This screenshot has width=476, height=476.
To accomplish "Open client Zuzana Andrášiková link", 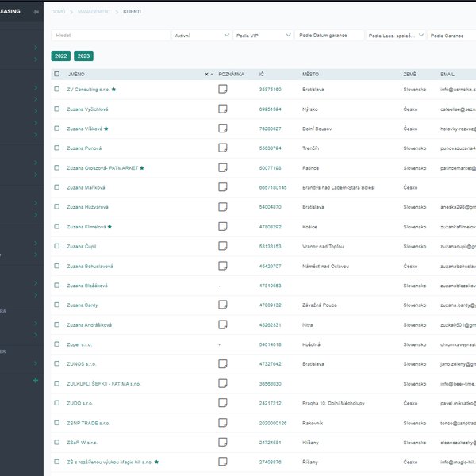I will [89, 324].
